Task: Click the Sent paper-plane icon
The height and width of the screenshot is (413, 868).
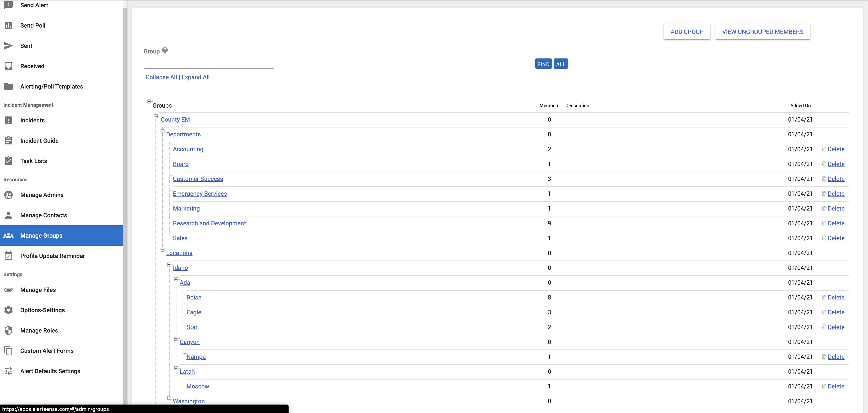Action: click(x=8, y=46)
